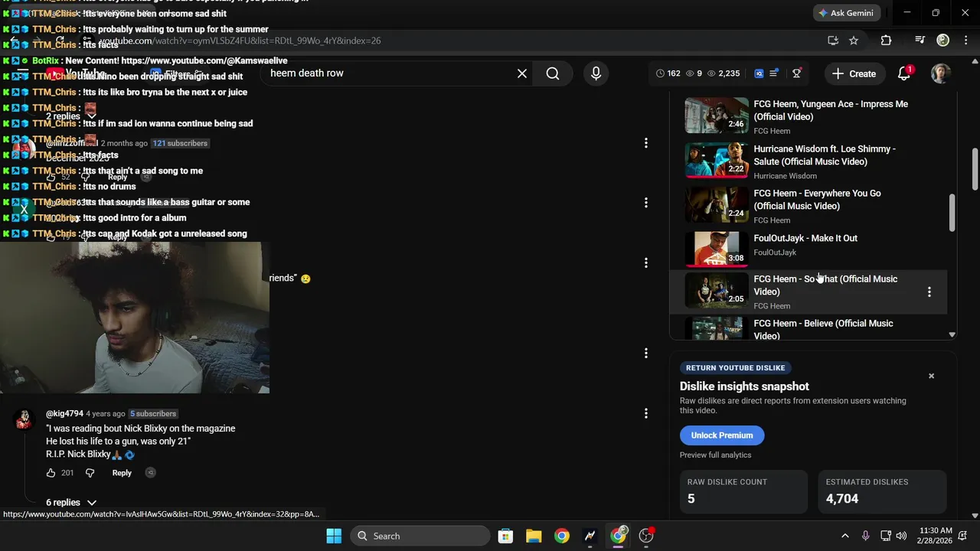Click the Hurricane Wisdom channel name

click(x=785, y=176)
